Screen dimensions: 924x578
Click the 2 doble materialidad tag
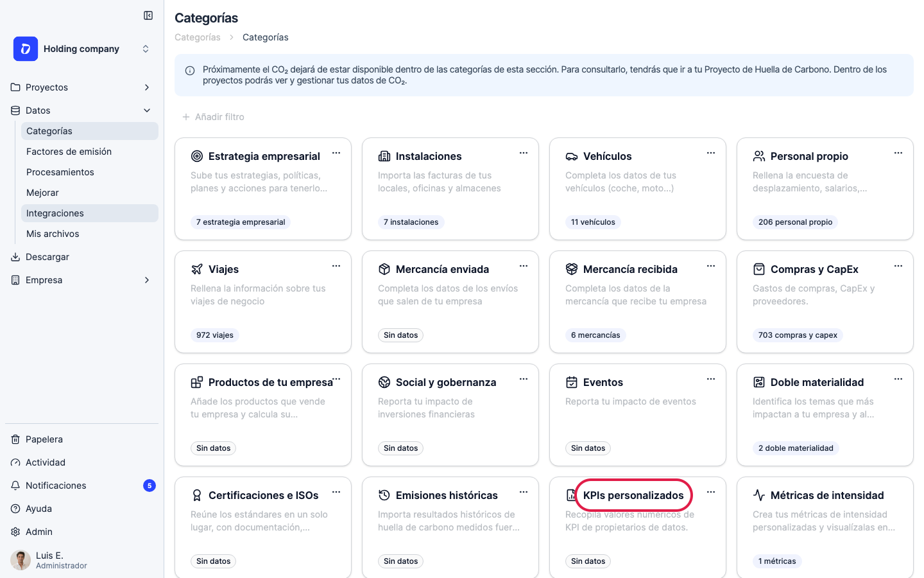click(796, 448)
